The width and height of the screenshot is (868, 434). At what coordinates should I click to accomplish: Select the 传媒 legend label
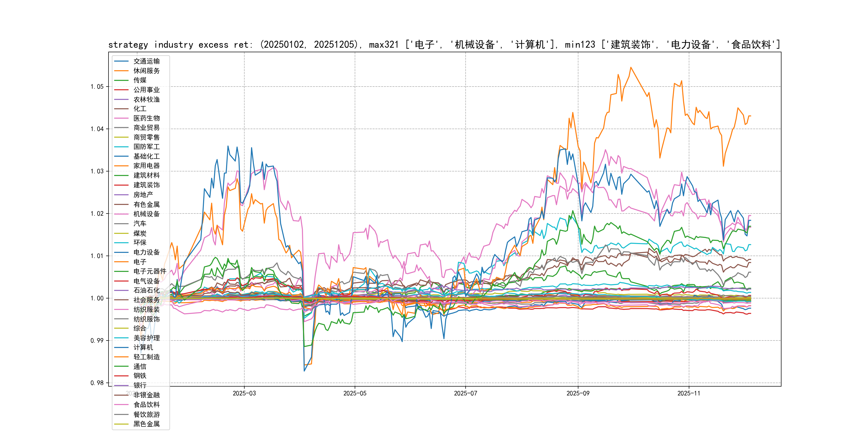pyautogui.click(x=140, y=80)
